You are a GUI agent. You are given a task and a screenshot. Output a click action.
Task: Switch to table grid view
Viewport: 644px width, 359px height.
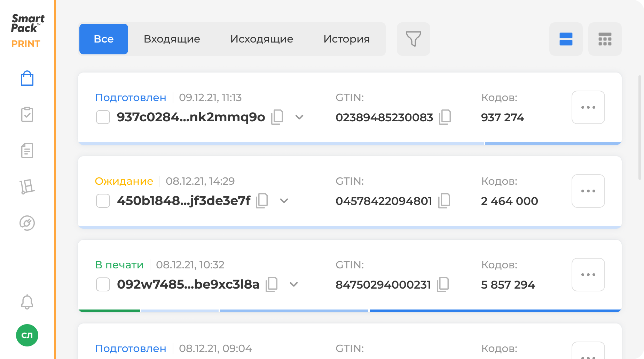(605, 39)
